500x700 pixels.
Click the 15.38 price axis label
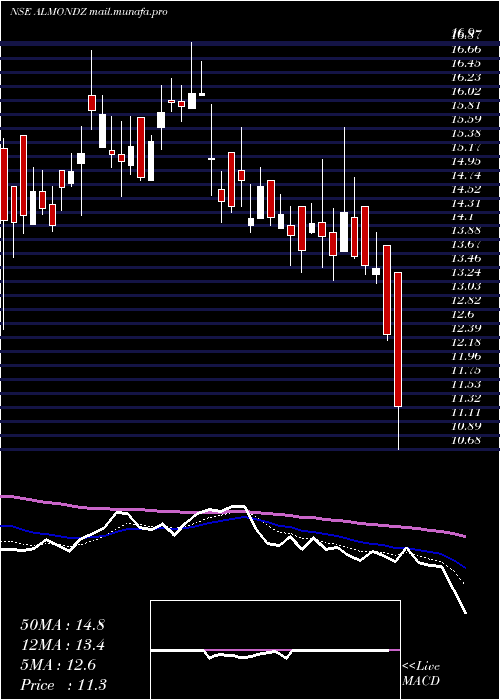(466, 133)
